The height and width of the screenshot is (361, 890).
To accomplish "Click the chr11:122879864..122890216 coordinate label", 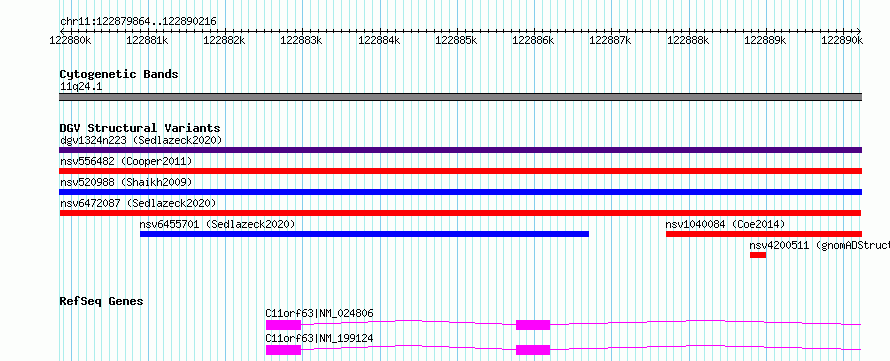I will point(138,22).
